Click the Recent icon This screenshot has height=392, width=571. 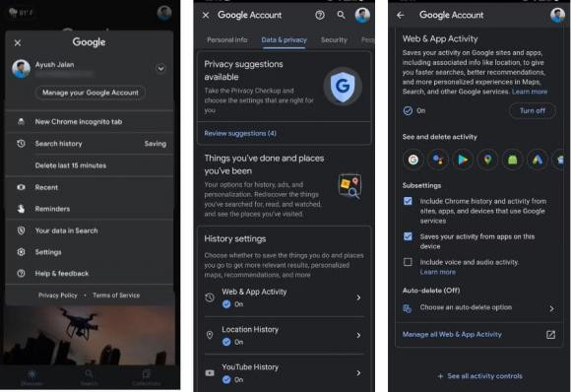tap(21, 187)
